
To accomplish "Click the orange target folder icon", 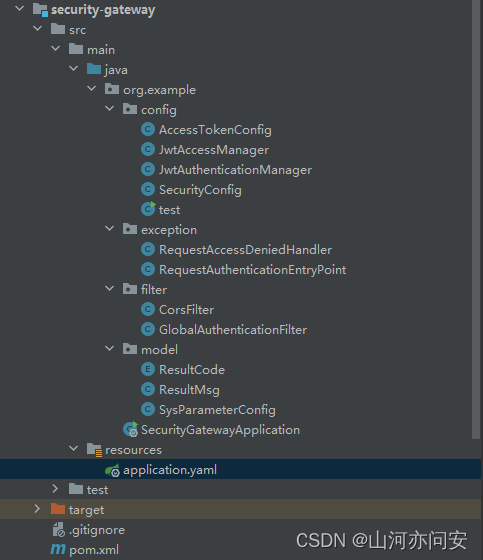I will pyautogui.click(x=58, y=509).
